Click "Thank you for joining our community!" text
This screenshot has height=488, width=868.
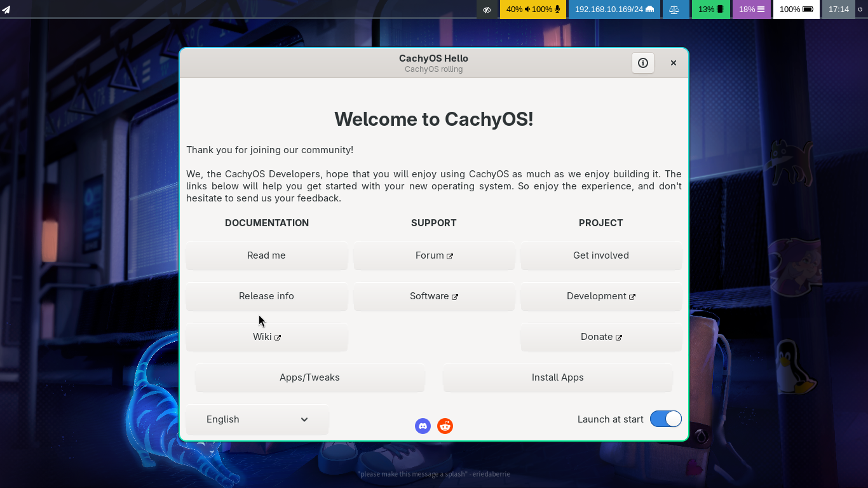pos(270,150)
